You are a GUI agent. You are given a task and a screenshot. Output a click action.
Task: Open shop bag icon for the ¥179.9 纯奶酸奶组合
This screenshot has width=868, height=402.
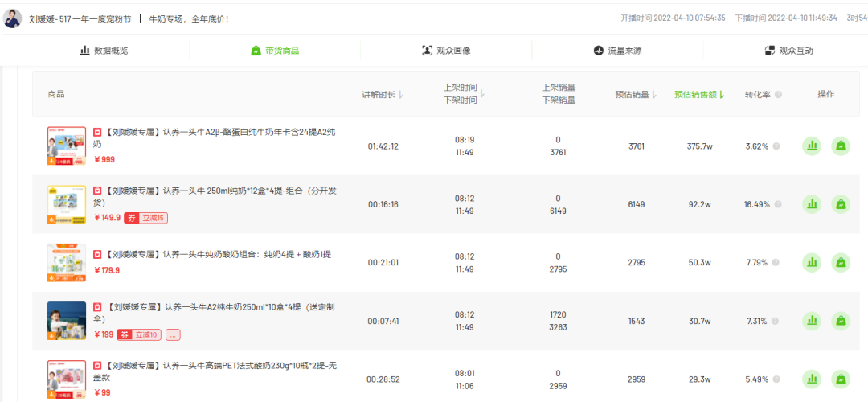841,262
